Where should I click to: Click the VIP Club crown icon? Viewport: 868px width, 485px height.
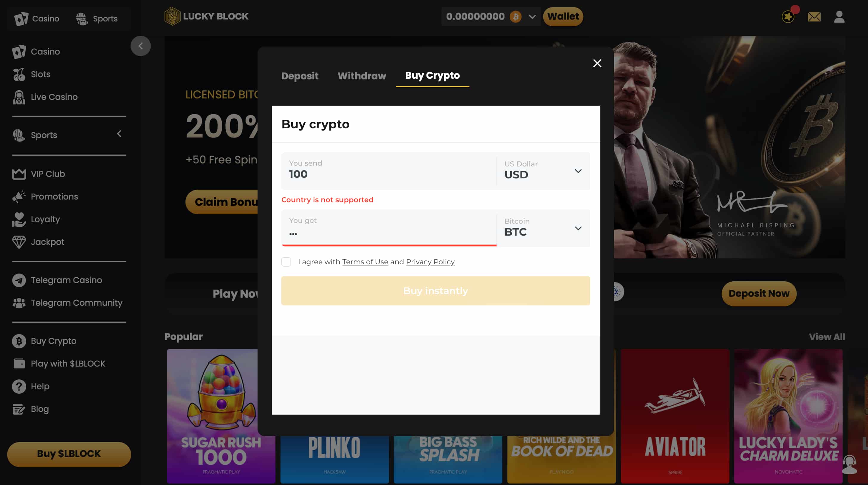pos(19,174)
